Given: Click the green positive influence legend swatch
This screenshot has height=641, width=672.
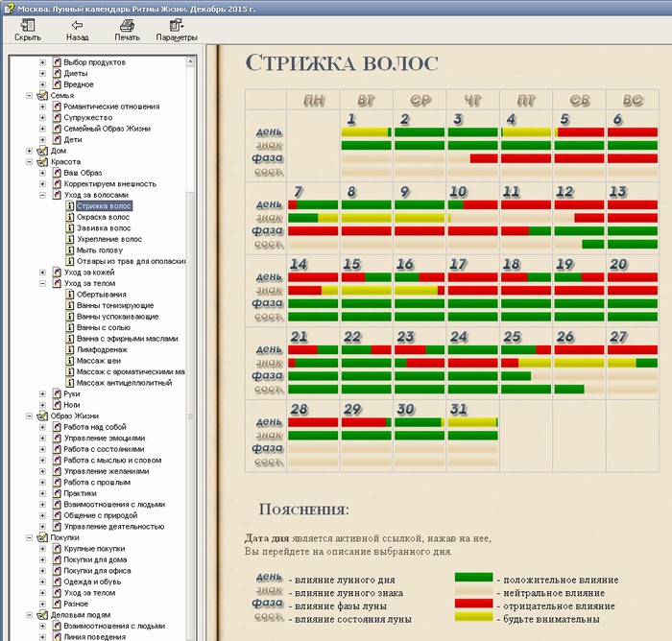Looking at the screenshot, I should click(x=472, y=579).
